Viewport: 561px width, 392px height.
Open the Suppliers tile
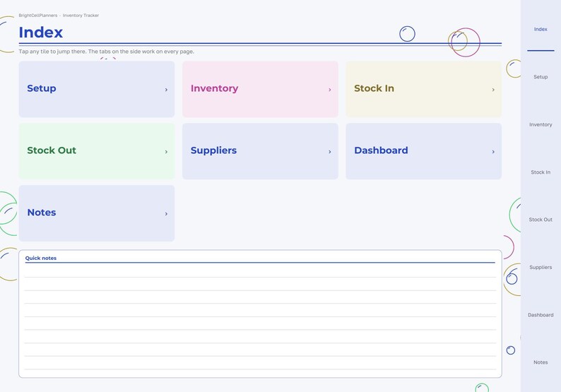click(260, 151)
